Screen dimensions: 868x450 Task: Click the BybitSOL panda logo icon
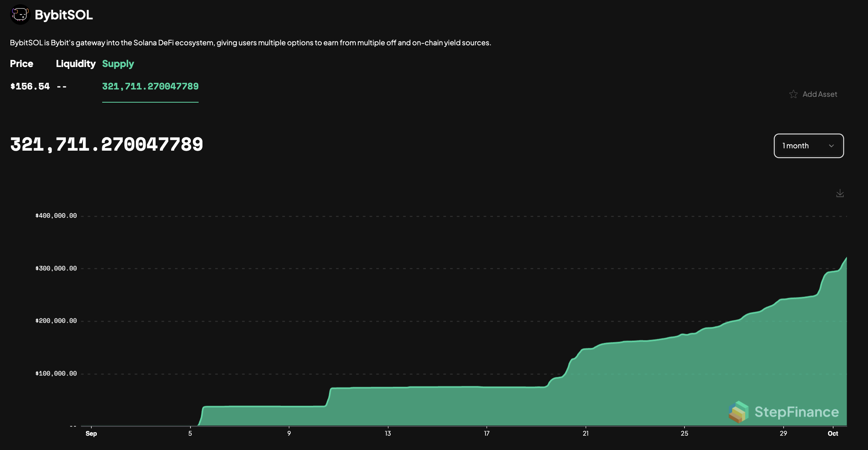coord(20,15)
